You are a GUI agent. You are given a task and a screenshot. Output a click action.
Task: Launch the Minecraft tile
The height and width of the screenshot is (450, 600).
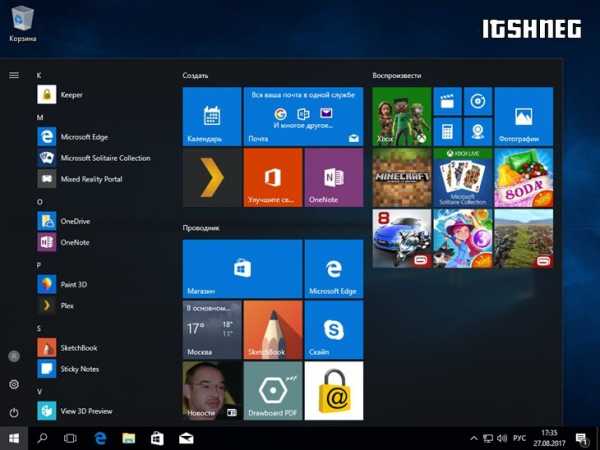point(402,178)
